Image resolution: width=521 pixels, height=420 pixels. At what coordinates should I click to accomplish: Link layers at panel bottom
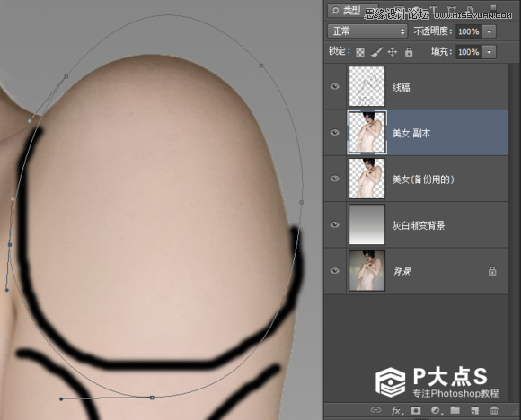(x=375, y=410)
